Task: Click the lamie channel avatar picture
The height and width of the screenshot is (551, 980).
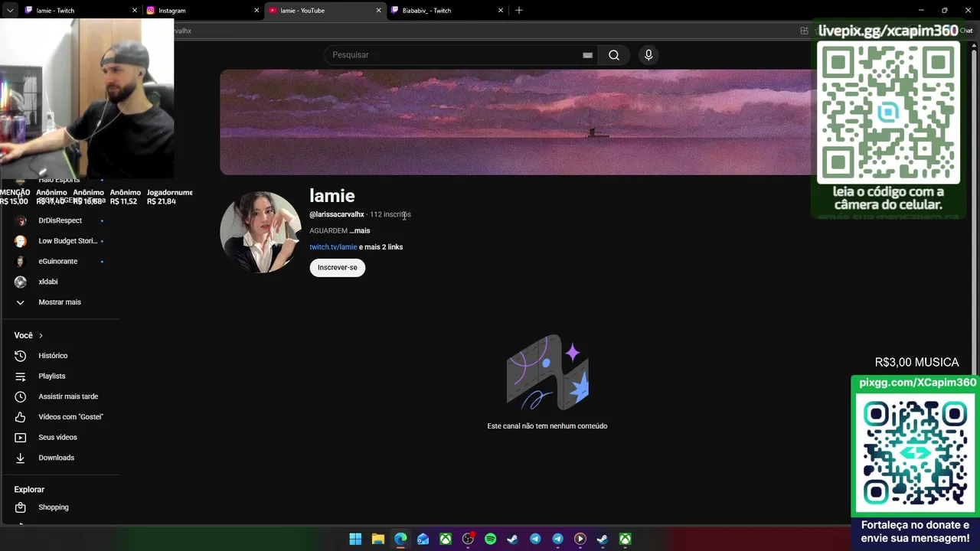Action: tap(260, 232)
